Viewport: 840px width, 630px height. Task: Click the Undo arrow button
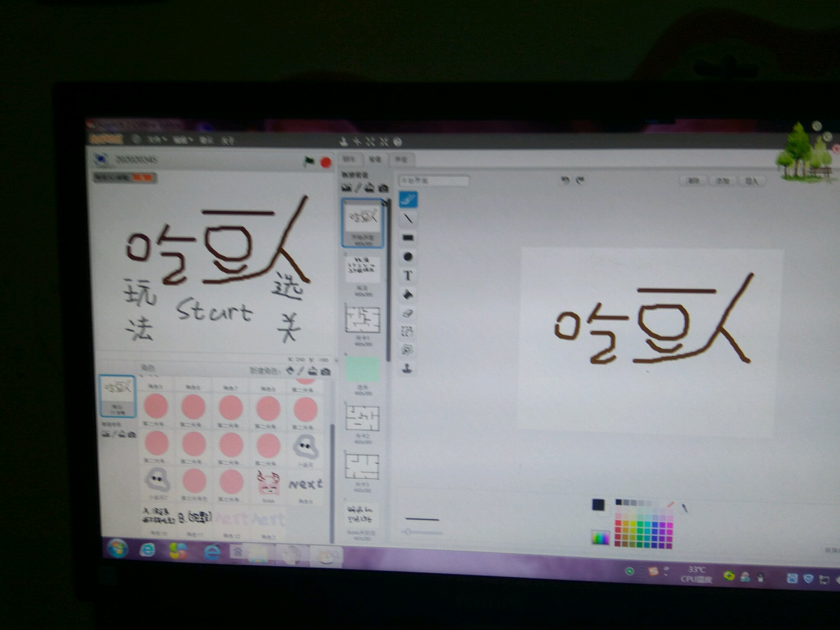[x=565, y=180]
